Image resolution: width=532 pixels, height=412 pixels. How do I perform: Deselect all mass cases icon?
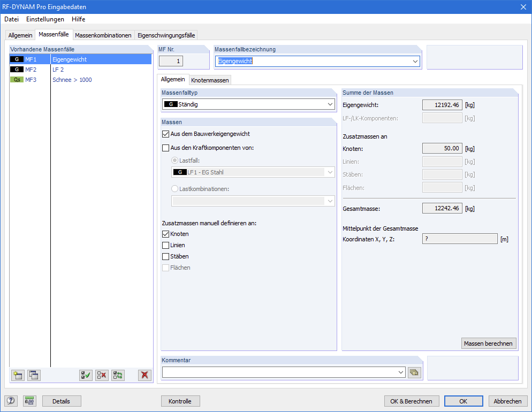(102, 375)
